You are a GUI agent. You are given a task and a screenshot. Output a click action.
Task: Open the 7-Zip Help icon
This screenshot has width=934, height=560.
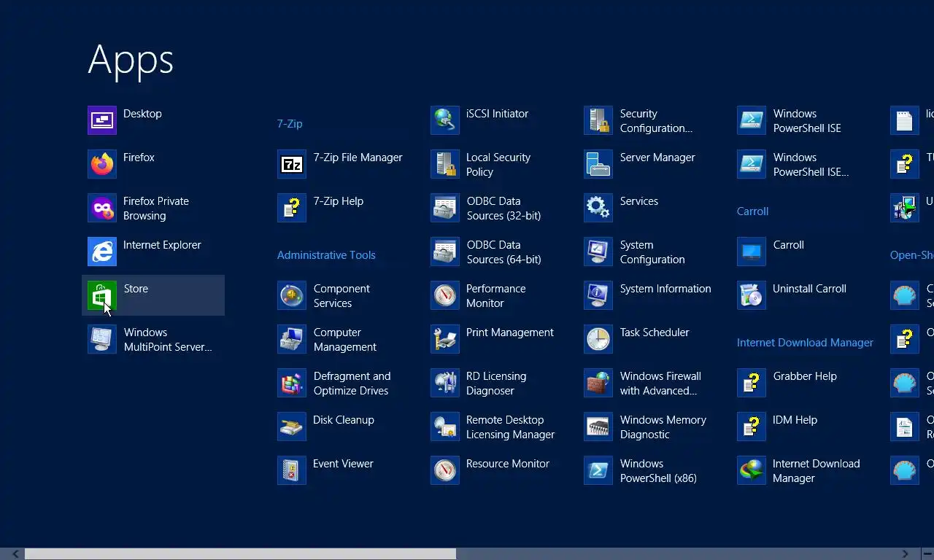tap(292, 208)
